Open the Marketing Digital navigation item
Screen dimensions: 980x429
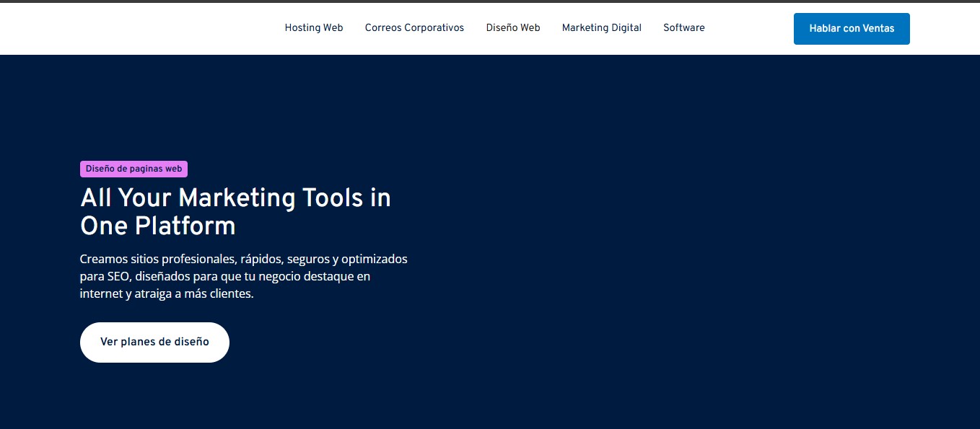(x=601, y=28)
